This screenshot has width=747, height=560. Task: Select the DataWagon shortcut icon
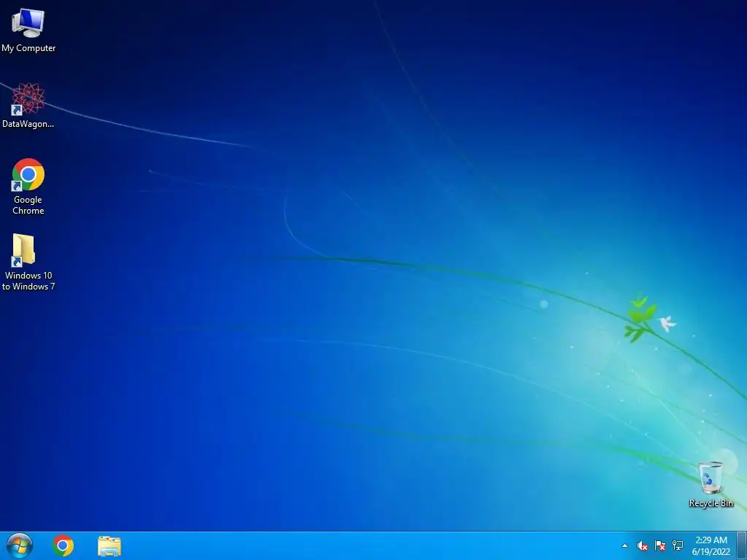pyautogui.click(x=28, y=105)
